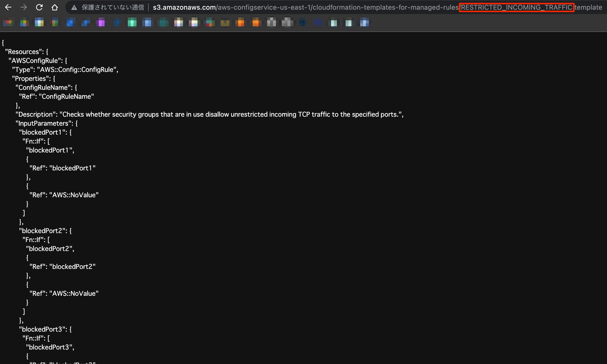The height and width of the screenshot is (364, 607).
Task: Select the teal favicon in the bookmarks bar
Action: click(x=163, y=23)
